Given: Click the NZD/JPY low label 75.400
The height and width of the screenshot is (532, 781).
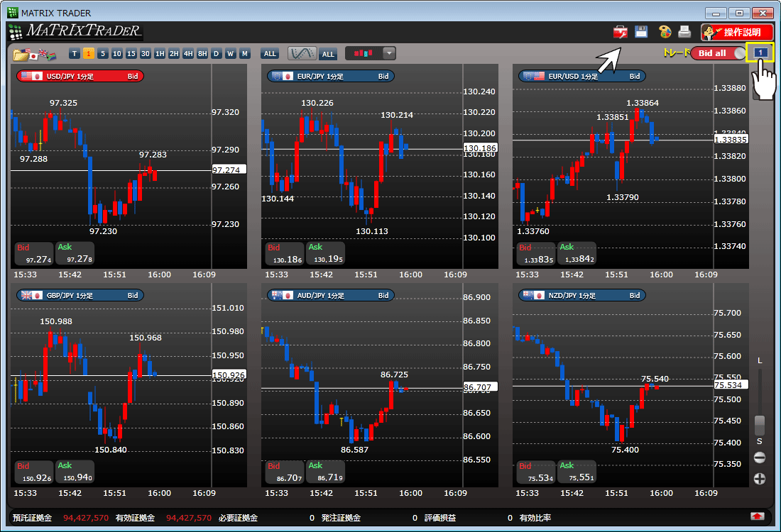Looking at the screenshot, I should 625,450.
